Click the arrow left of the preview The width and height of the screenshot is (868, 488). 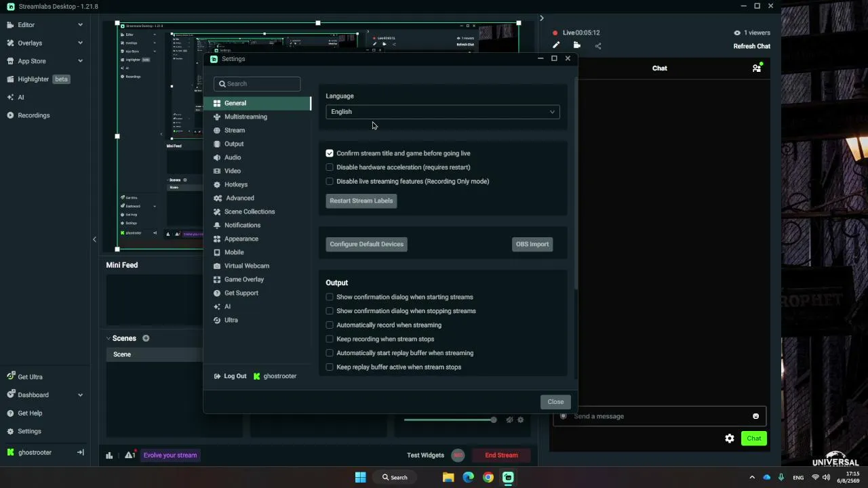(94, 239)
